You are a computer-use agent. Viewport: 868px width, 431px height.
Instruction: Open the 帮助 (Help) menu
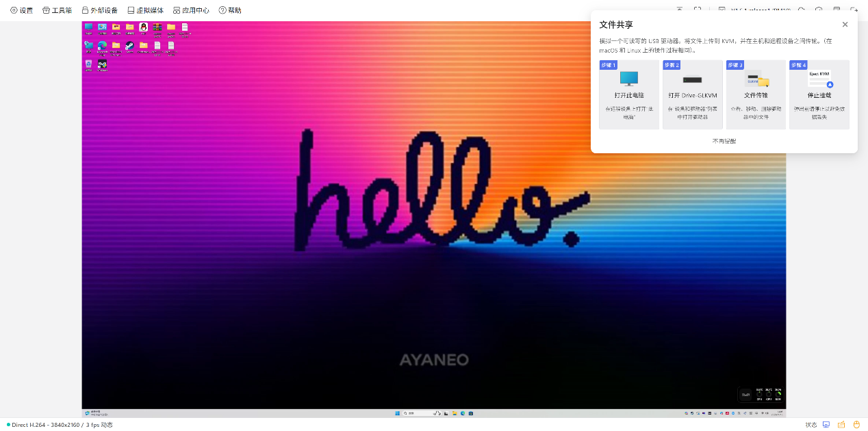(x=230, y=10)
